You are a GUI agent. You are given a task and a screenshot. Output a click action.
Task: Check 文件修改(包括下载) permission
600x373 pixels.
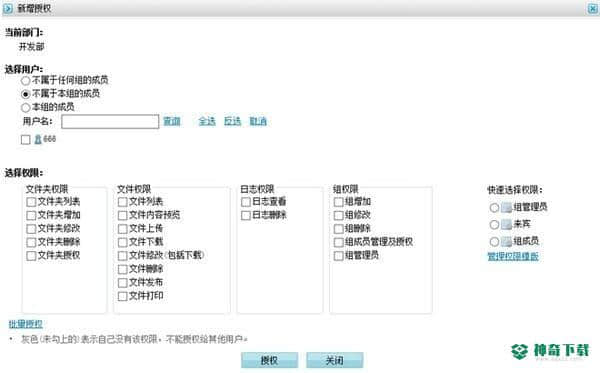pos(122,256)
